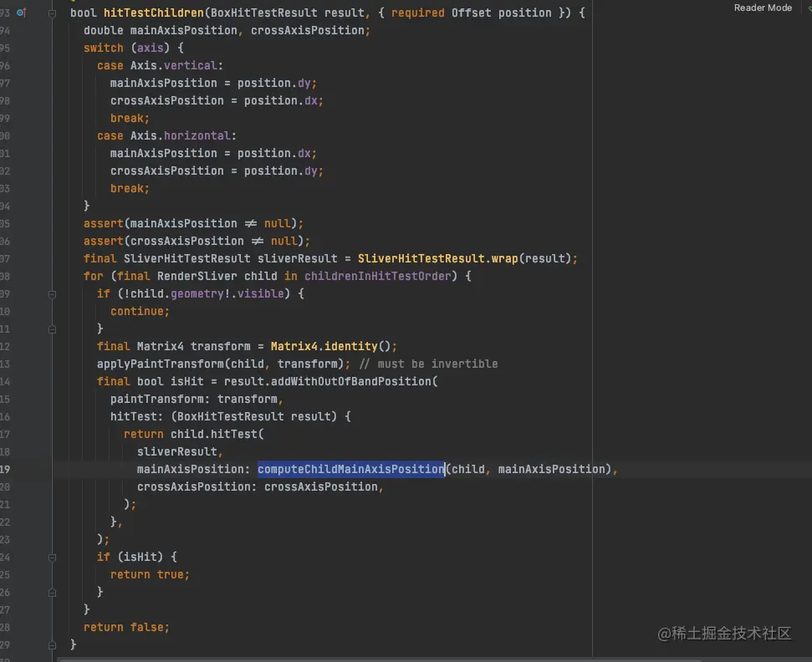Viewport: 812px width, 662px height.
Task: Click 'return true;' statement
Action: click(x=151, y=574)
